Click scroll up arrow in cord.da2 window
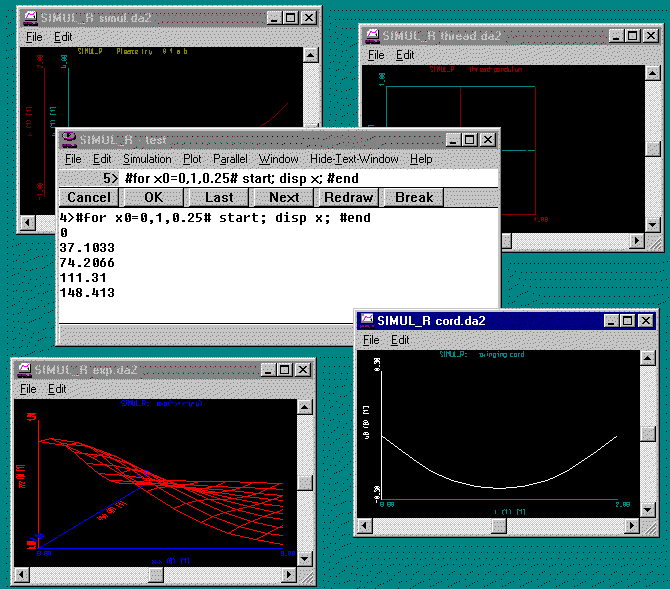Image resolution: width=670 pixels, height=589 pixels. tap(648, 358)
